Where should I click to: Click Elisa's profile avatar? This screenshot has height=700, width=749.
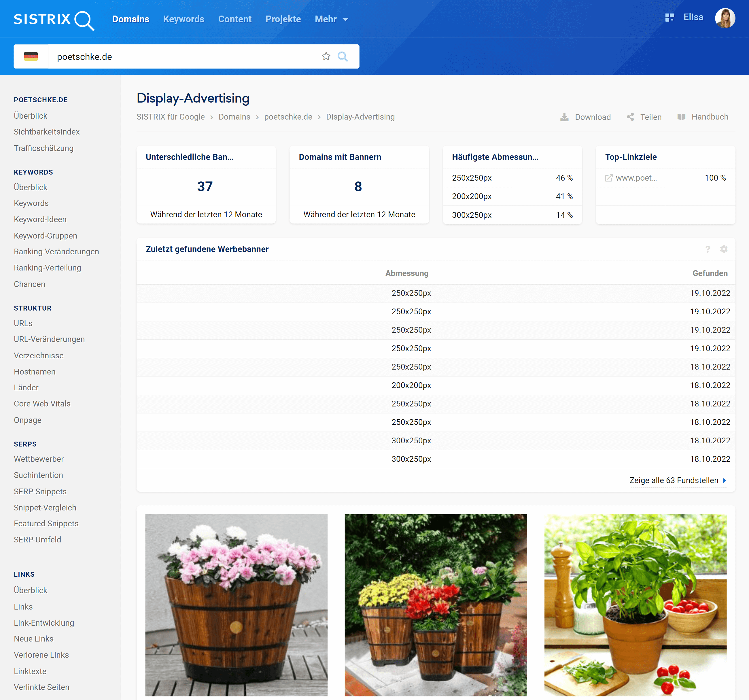coord(725,18)
